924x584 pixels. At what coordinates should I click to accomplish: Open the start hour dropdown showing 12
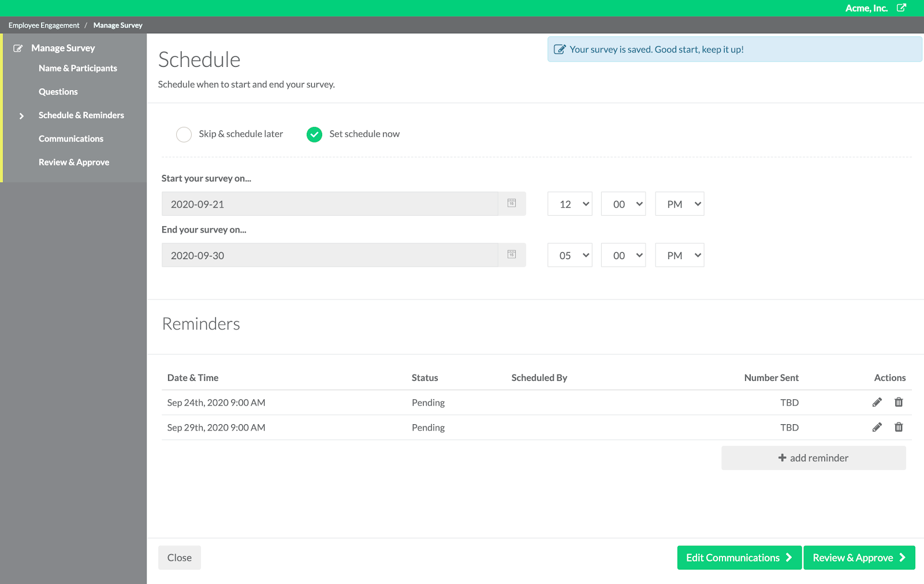[x=570, y=204]
